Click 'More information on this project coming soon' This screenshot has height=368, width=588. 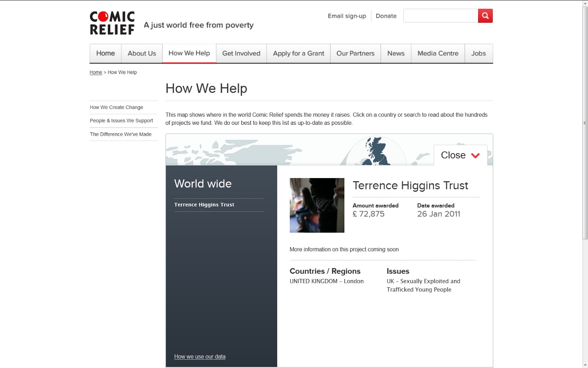pos(344,250)
